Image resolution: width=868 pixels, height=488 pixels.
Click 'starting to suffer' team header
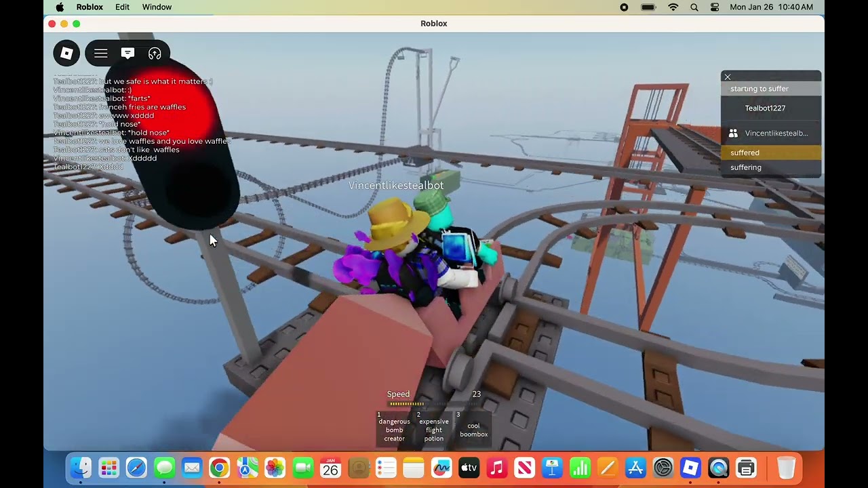tap(771, 89)
